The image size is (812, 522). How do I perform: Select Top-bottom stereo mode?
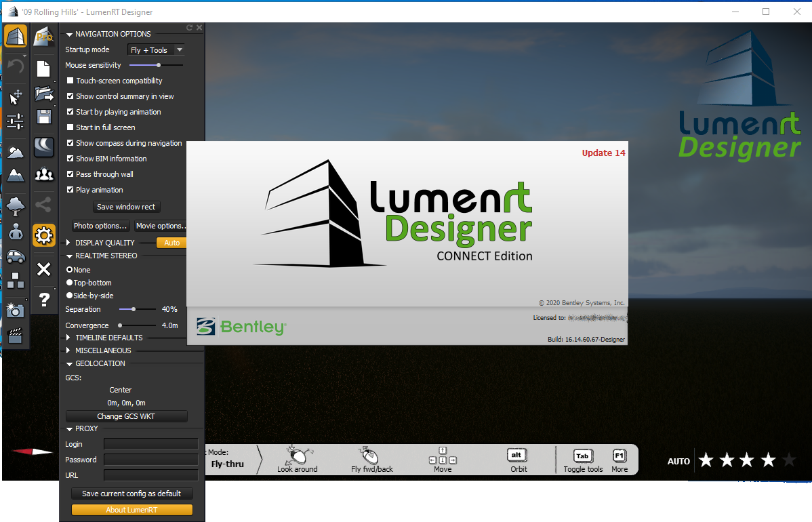[69, 283]
